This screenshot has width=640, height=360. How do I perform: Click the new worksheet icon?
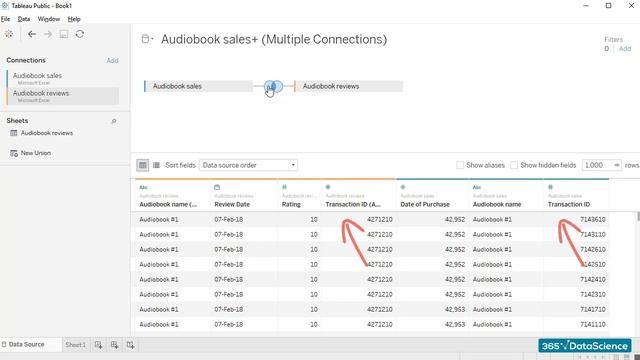pyautogui.click(x=98, y=345)
